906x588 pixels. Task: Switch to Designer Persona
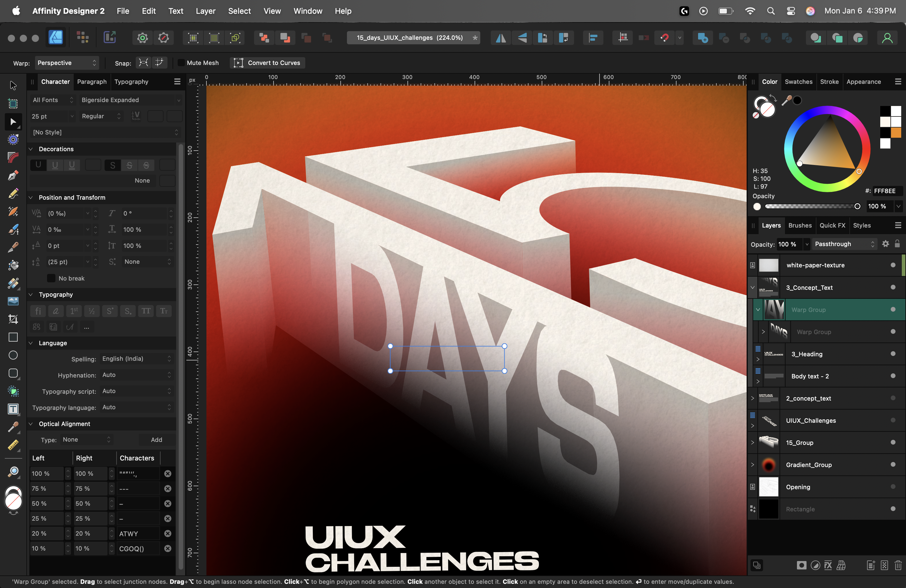[56, 38]
